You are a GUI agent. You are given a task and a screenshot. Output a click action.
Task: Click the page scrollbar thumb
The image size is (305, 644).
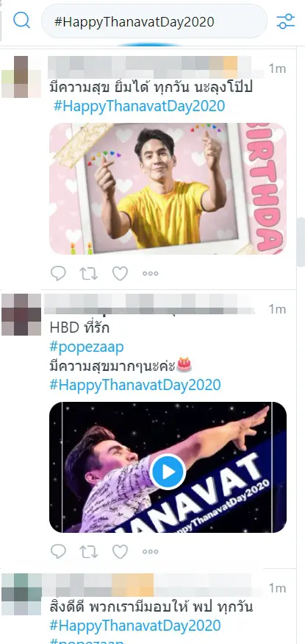pos(301,242)
